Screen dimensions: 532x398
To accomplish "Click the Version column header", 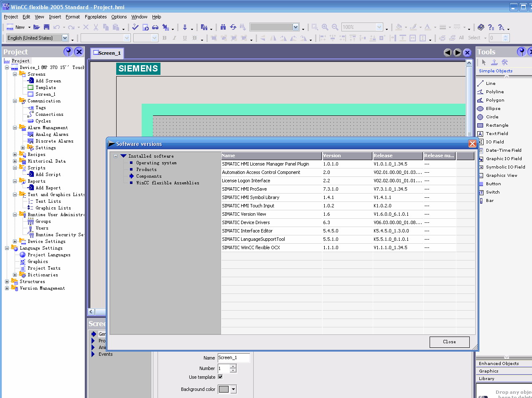I will (347, 156).
